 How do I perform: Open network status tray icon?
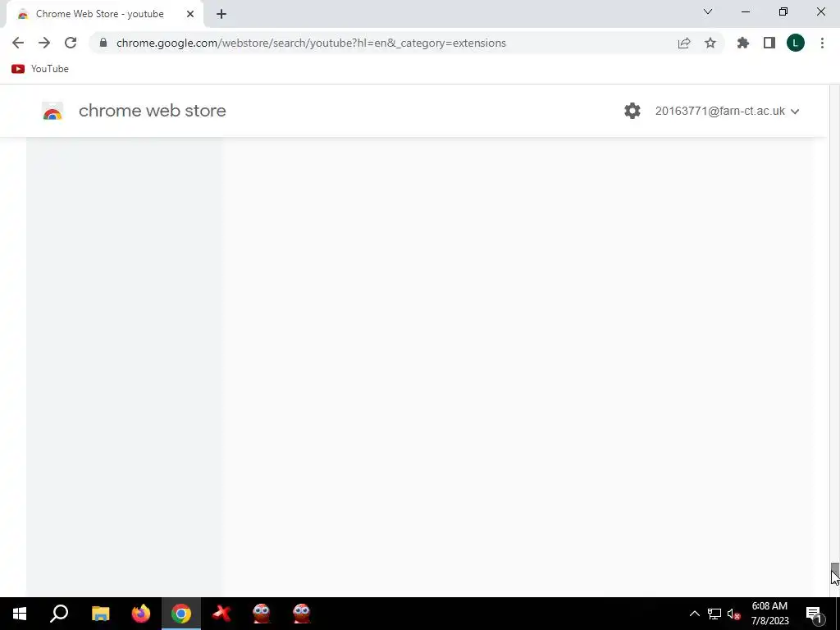pos(714,614)
